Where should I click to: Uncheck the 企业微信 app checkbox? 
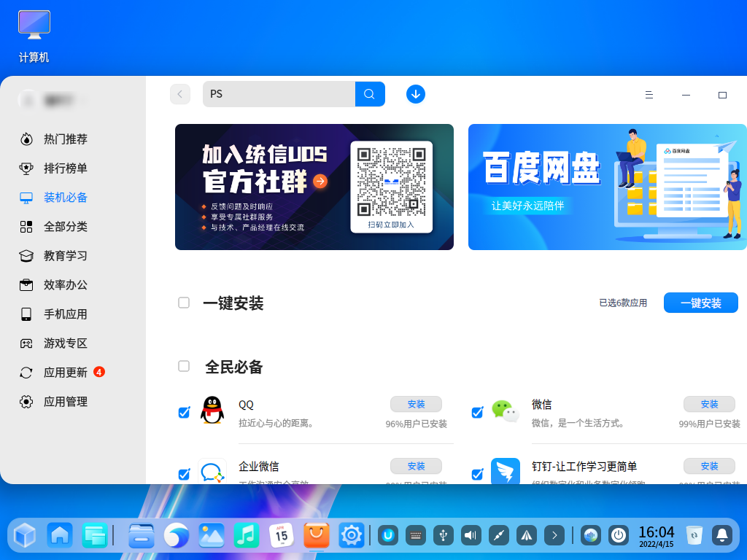pyautogui.click(x=184, y=474)
